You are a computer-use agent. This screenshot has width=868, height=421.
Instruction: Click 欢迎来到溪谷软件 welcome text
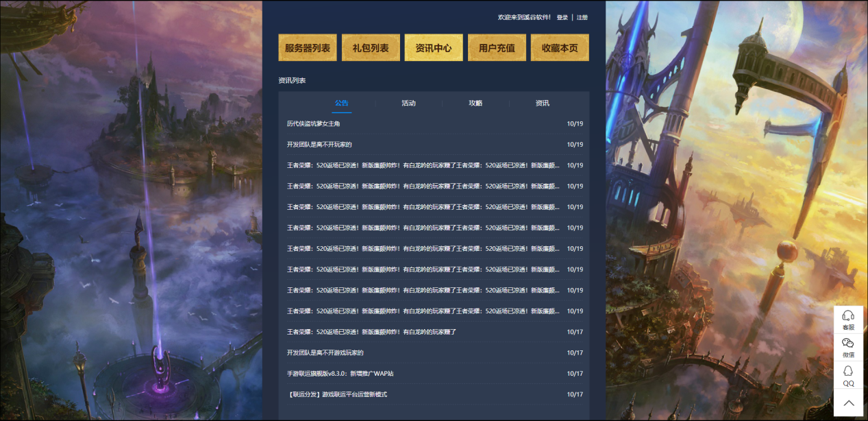[524, 17]
